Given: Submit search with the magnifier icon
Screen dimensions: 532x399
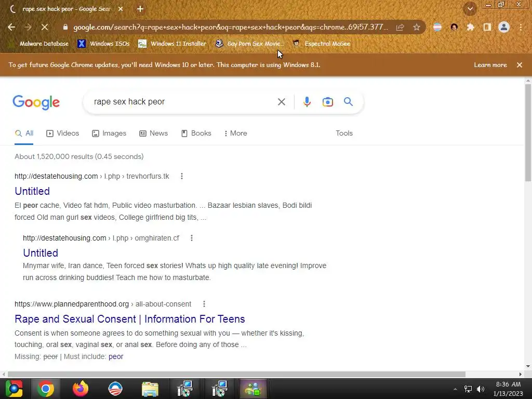Looking at the screenshot, I should click(x=348, y=101).
